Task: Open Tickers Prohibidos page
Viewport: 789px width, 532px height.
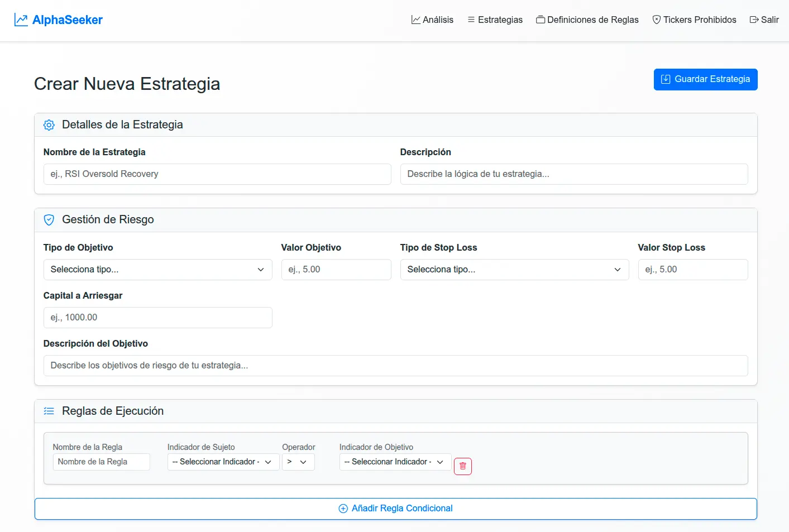Action: (694, 20)
